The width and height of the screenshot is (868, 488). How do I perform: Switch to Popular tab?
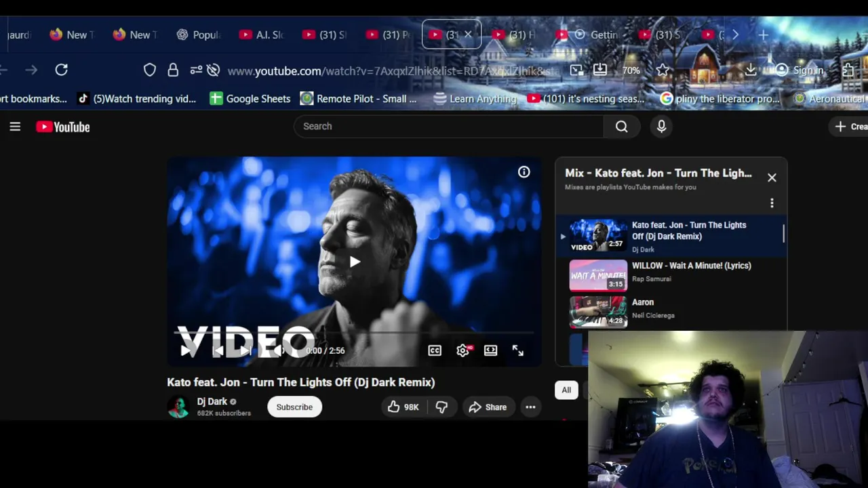coord(198,35)
